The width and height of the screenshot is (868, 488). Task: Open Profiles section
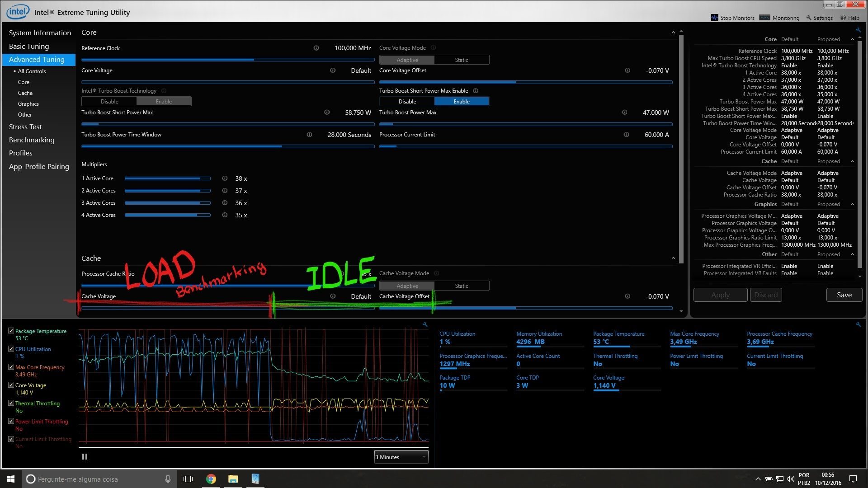[x=21, y=153]
